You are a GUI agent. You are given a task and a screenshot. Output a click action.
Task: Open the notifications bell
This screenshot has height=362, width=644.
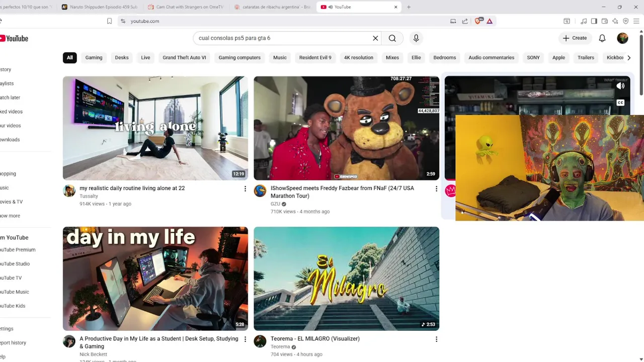click(x=602, y=38)
